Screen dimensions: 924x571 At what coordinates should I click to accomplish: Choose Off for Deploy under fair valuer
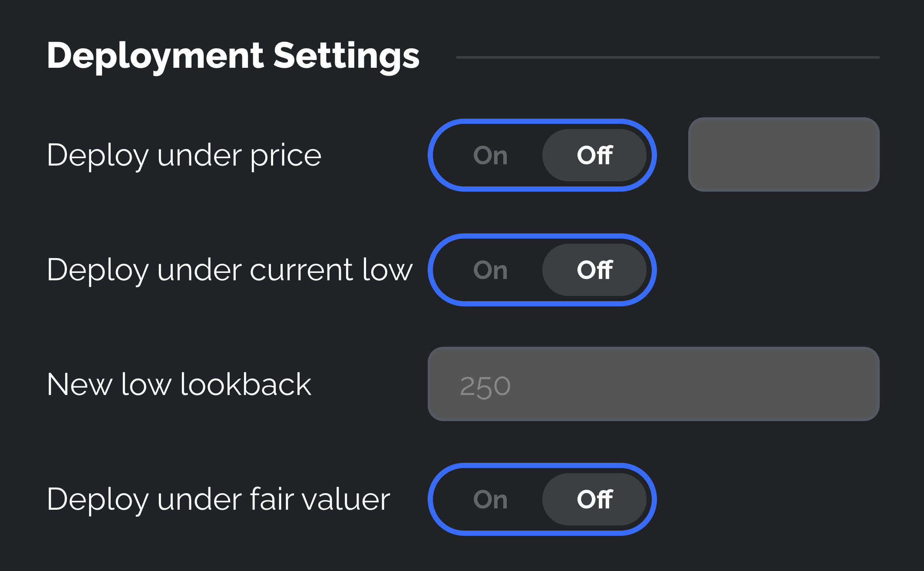[x=594, y=499]
